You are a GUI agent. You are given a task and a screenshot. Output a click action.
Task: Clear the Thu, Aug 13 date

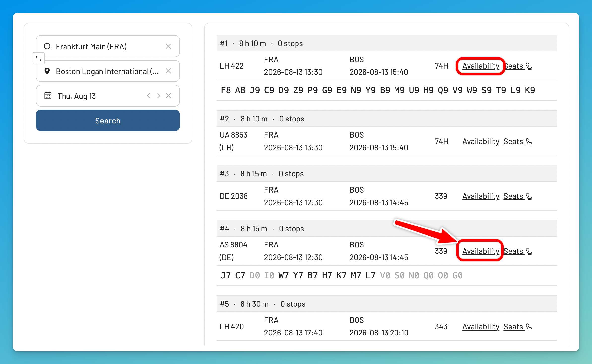coord(168,96)
